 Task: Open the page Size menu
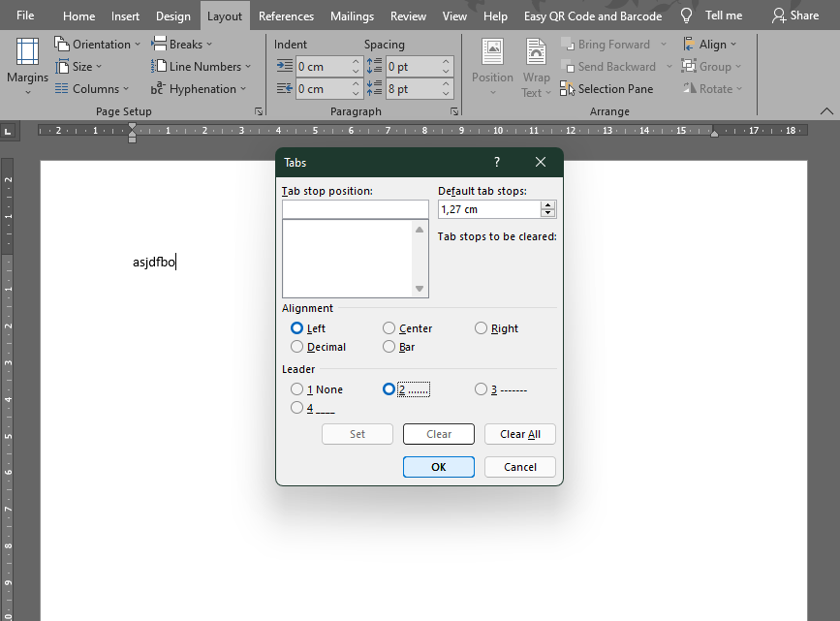pos(78,67)
